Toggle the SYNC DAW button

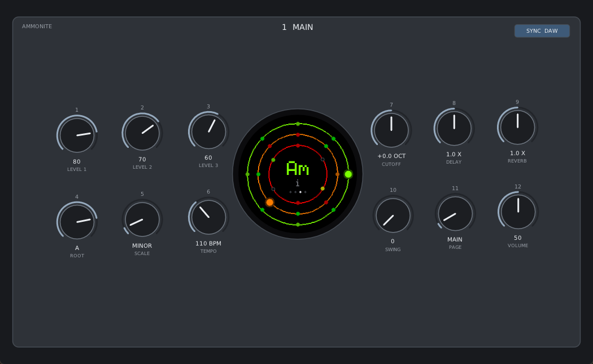(x=542, y=31)
